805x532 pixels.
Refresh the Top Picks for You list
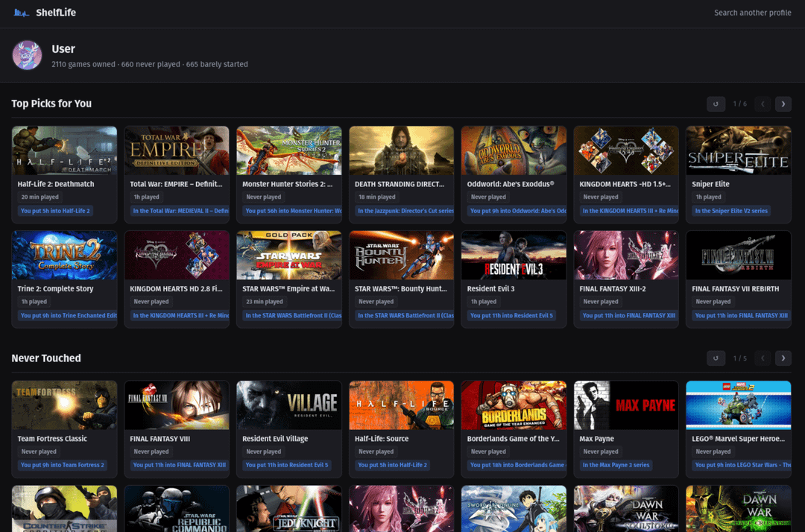716,104
